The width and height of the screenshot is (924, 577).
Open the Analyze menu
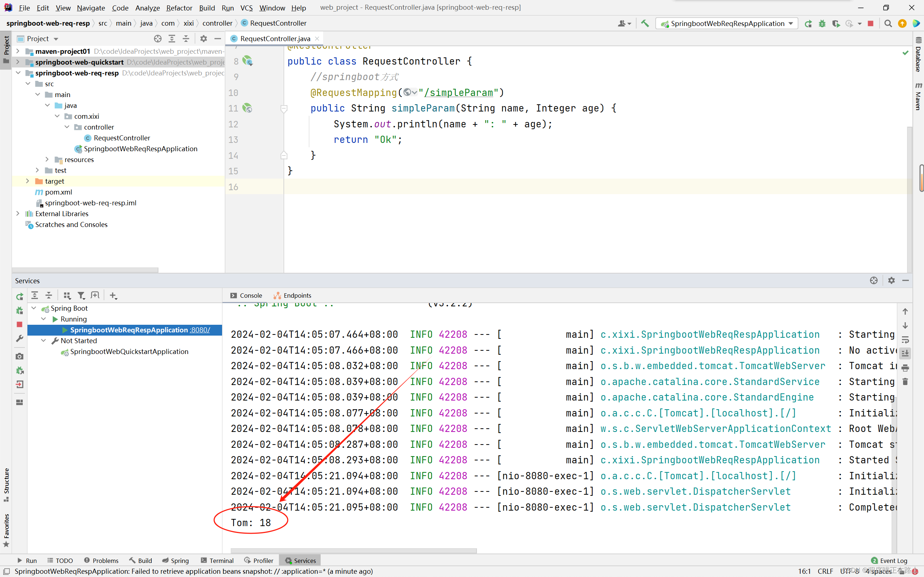coord(146,7)
